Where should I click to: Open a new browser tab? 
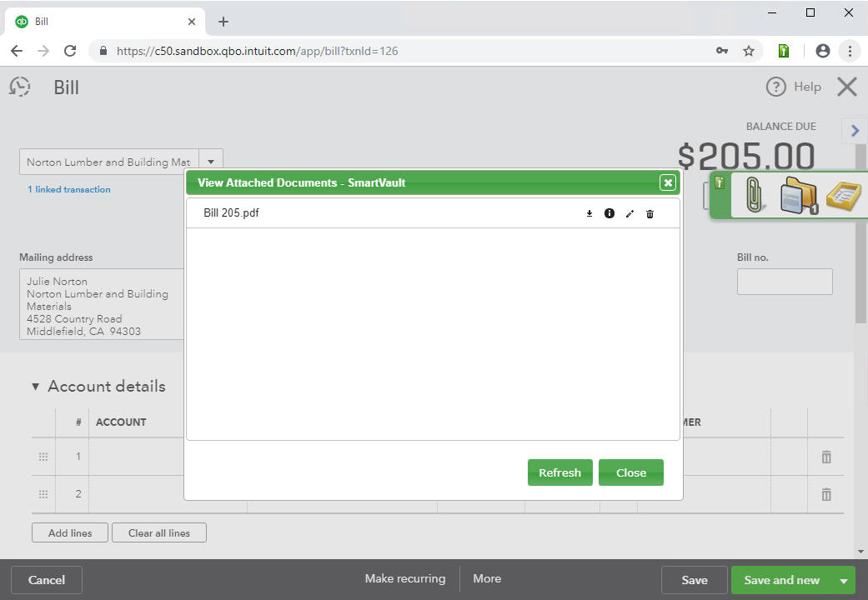223,22
